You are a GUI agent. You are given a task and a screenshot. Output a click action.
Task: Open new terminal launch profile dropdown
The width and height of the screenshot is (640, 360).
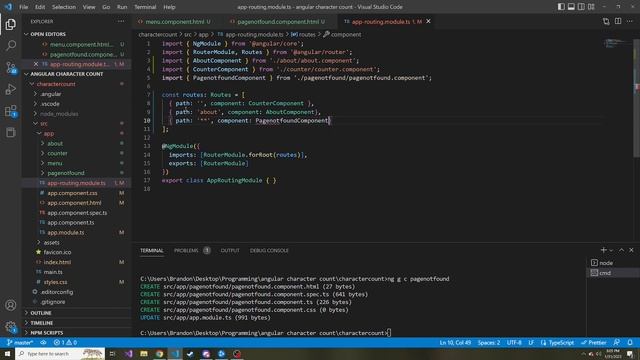[x=611, y=250]
